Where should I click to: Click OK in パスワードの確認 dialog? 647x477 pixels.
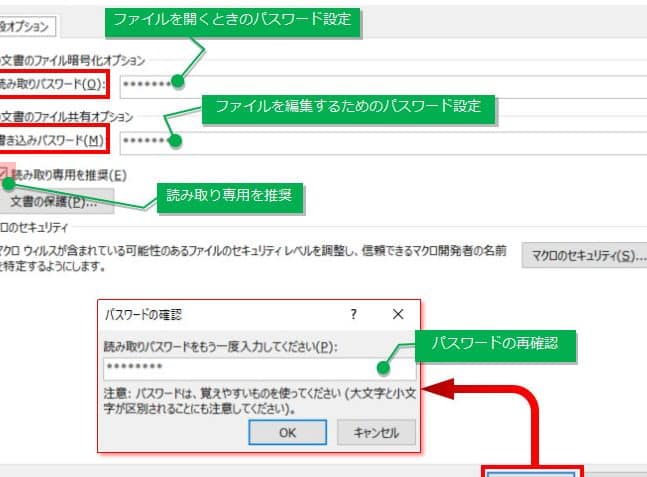(288, 432)
